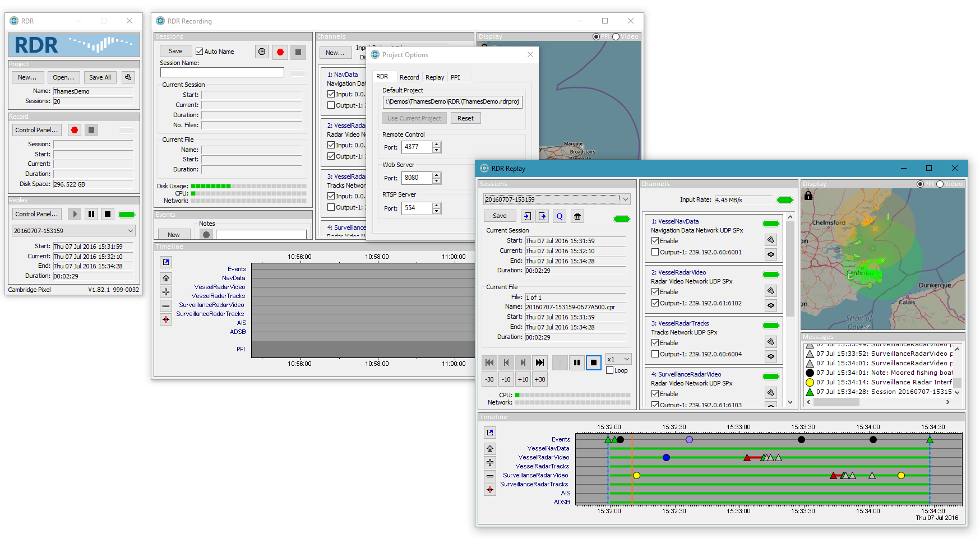The height and width of the screenshot is (539, 980).
Task: Click yellow event marker on SurveillanceRadarVideo timeline
Action: (x=636, y=476)
